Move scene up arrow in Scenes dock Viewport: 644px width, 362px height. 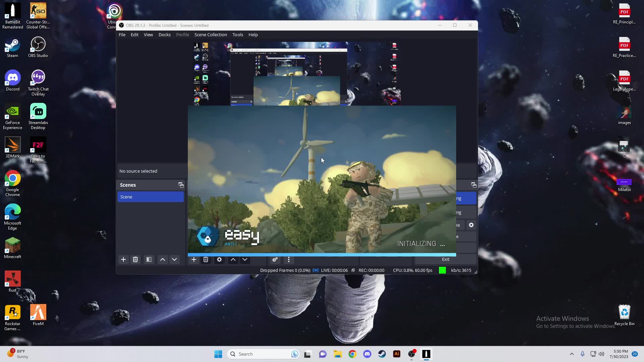pos(163,259)
